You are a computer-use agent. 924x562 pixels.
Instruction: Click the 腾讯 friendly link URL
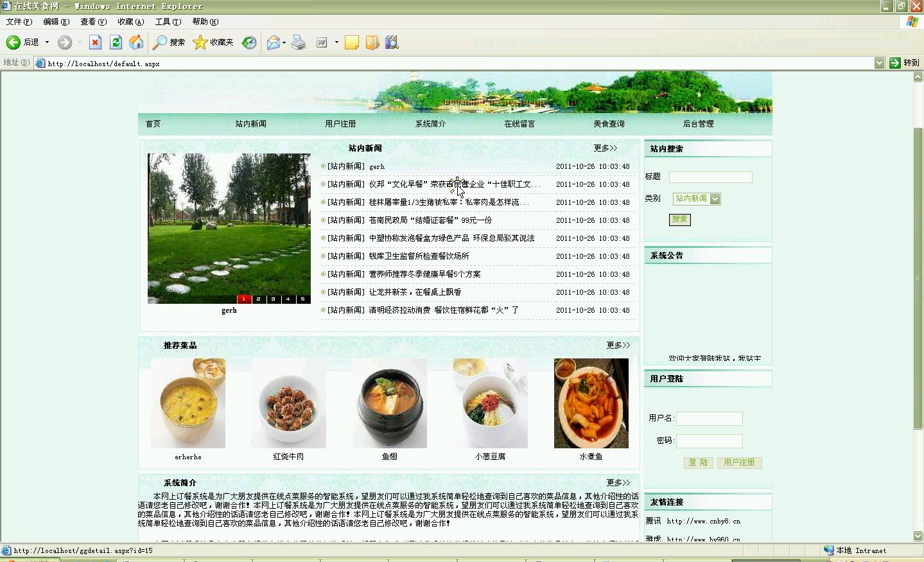click(x=703, y=521)
